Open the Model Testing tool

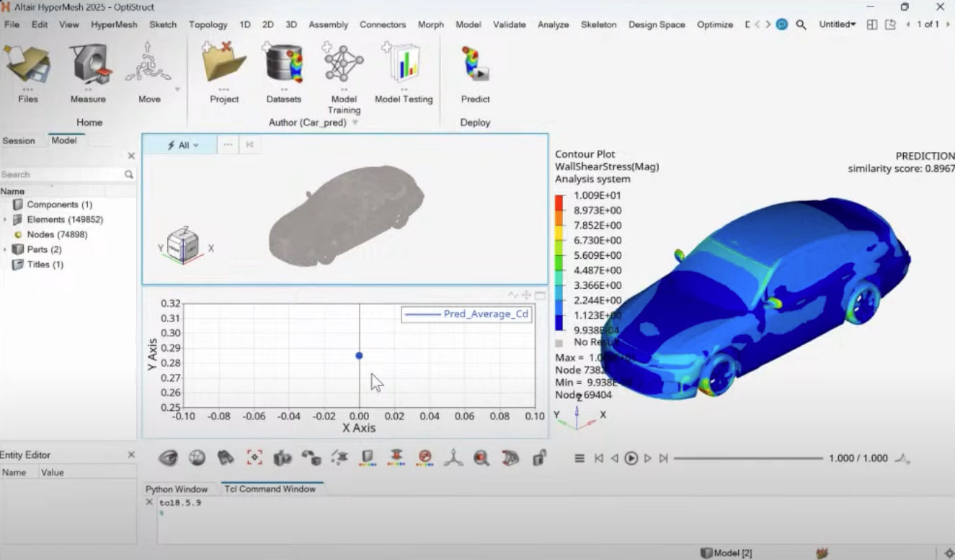(x=404, y=72)
